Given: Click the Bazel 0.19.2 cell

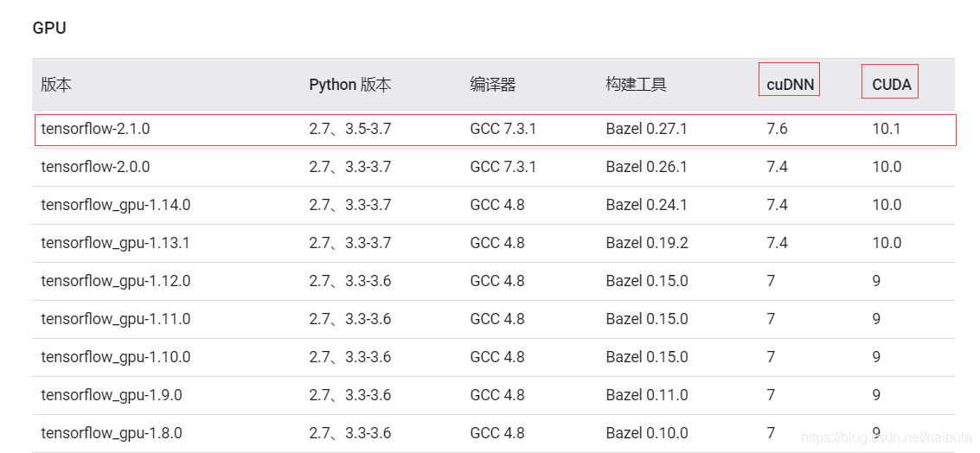Looking at the screenshot, I should pos(647,243).
